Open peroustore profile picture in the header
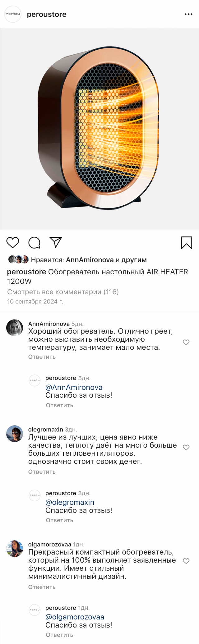 [13, 14]
